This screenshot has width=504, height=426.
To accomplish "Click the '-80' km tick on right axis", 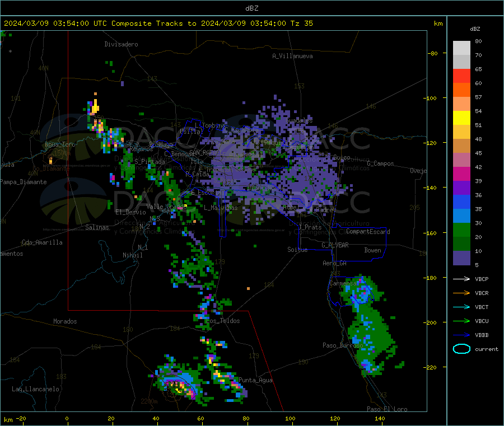I will 432,53.
